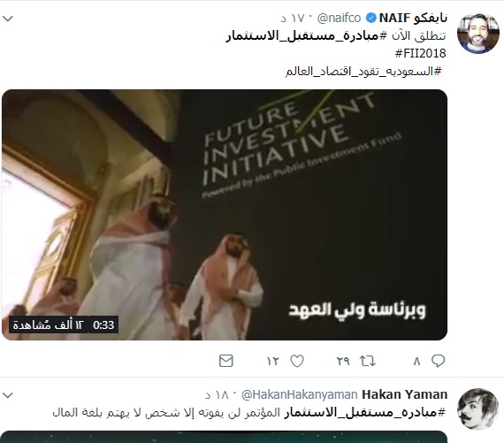Viewport: 504px width, 443px height.
Task: Open the ١٨ د timestamp on Hakan's tweet
Action: 217,394
